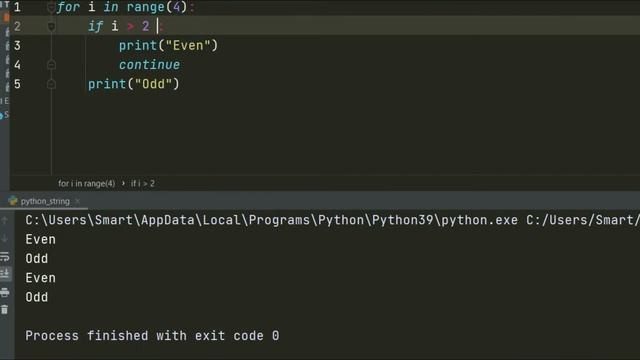The width and height of the screenshot is (640, 360).
Task: Click the first 'Odd' console output line
Action: pyautogui.click(x=37, y=259)
